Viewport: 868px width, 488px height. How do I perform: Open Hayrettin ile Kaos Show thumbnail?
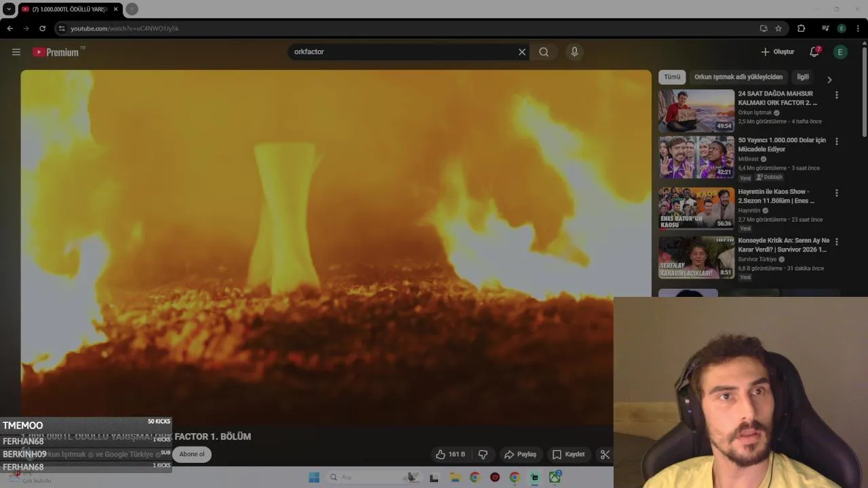pyautogui.click(x=696, y=208)
